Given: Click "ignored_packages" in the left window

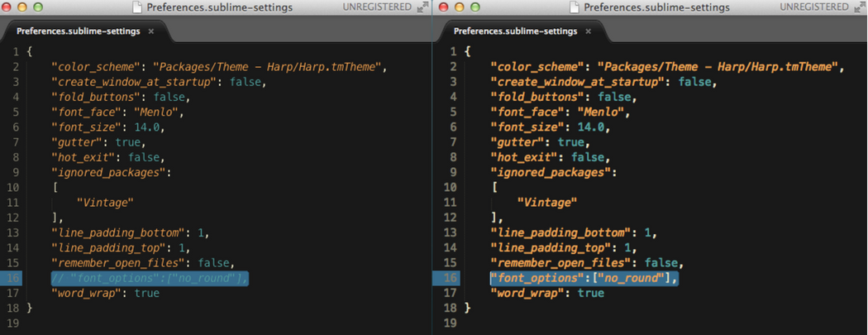Looking at the screenshot, I should coord(108,172).
